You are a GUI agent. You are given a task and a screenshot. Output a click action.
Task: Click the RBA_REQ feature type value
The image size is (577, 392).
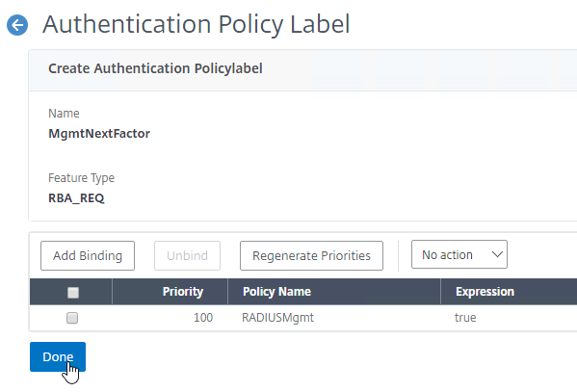click(x=76, y=198)
